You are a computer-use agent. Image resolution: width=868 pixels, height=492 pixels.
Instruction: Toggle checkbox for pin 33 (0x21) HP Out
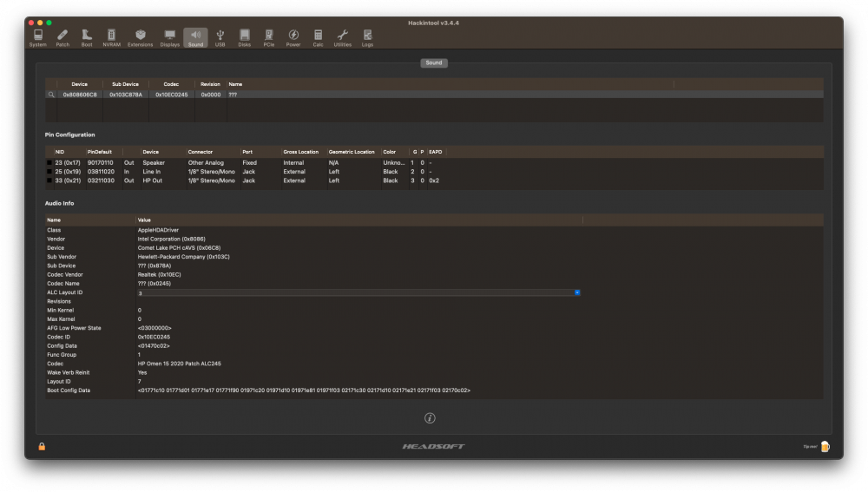(49, 181)
